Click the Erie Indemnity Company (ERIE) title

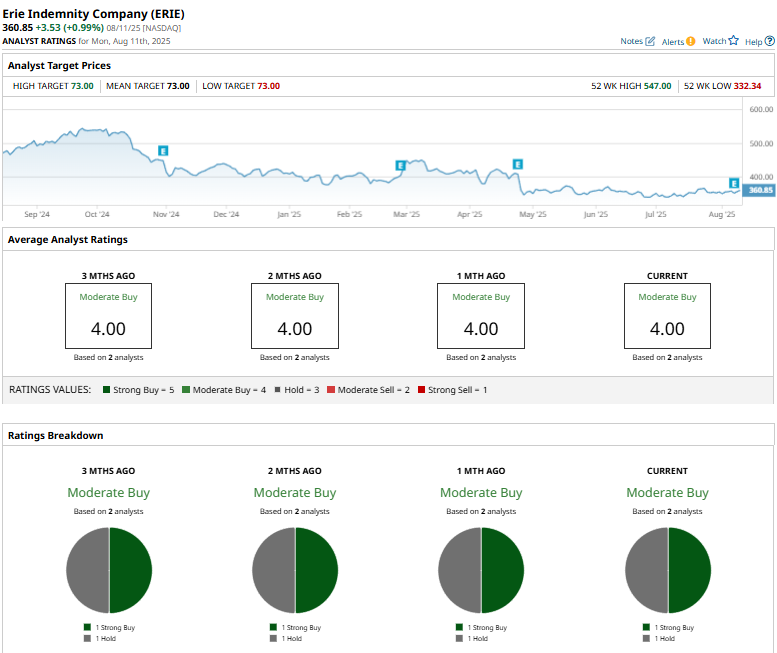[x=94, y=14]
